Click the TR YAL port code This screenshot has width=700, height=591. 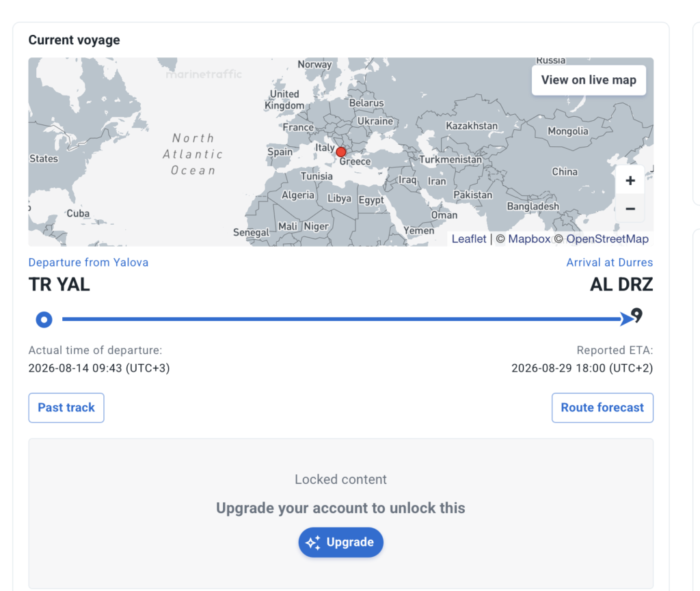[x=59, y=285]
